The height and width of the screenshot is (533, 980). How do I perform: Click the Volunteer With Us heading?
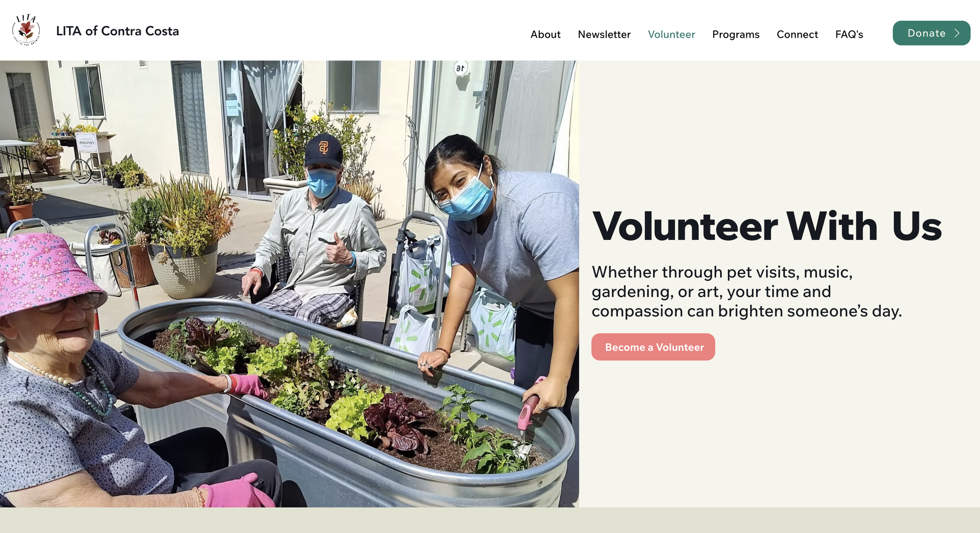767,227
